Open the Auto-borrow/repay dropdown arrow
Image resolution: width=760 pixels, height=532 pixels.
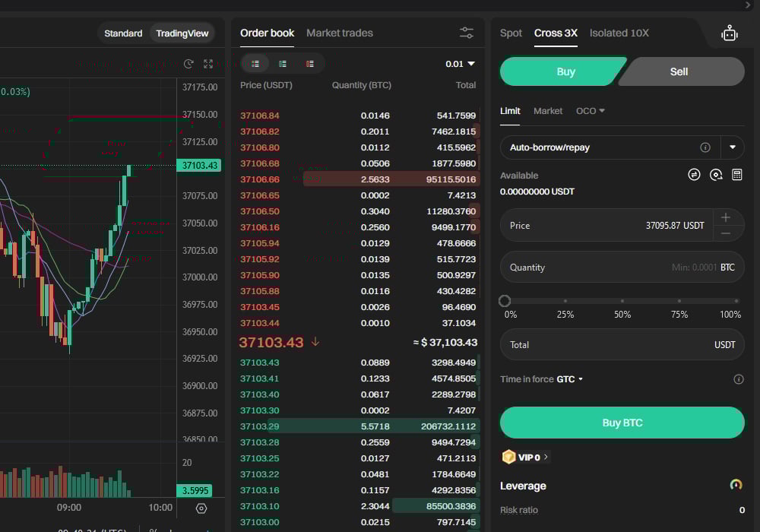coord(733,147)
